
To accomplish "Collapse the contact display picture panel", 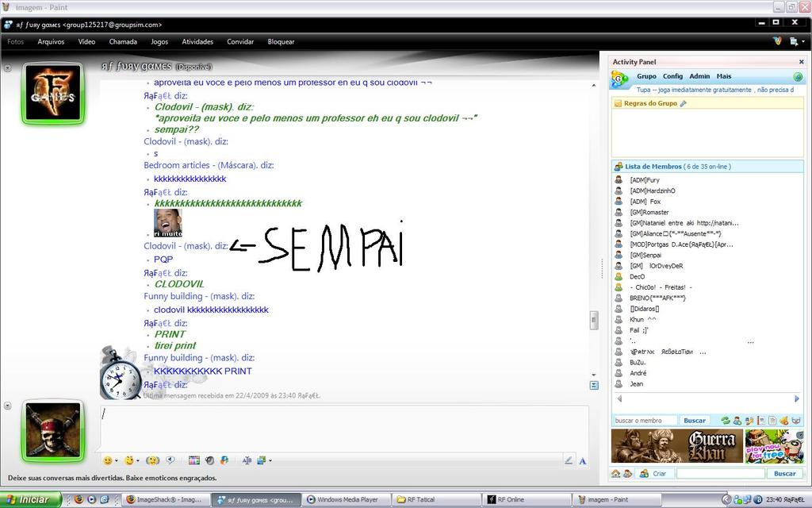I will (7, 68).
